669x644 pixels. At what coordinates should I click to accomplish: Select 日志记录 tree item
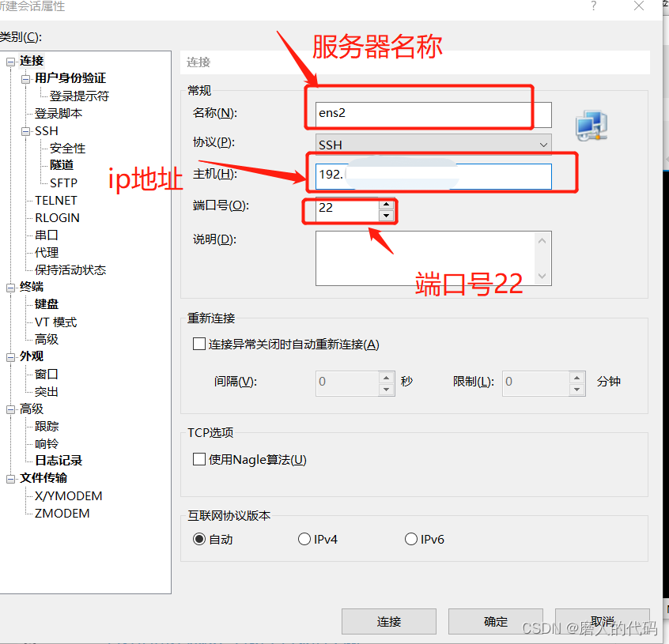coord(59,461)
